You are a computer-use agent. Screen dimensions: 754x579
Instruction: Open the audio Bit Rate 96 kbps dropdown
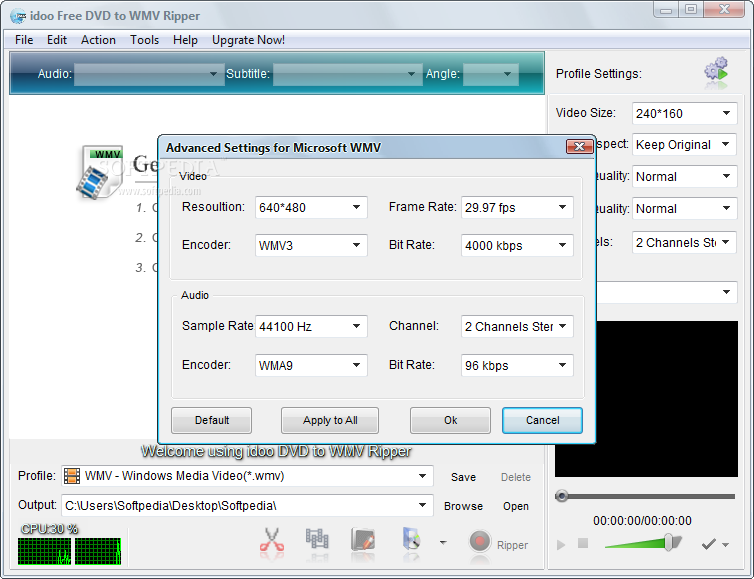[517, 365]
